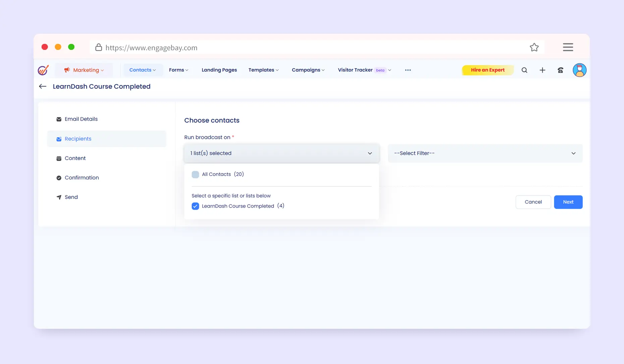Open Landing Pages in navigation
624x364 pixels.
coord(219,70)
